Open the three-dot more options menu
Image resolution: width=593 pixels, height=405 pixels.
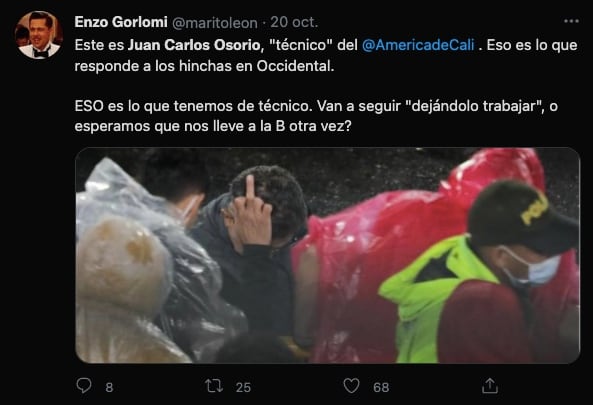(x=571, y=21)
